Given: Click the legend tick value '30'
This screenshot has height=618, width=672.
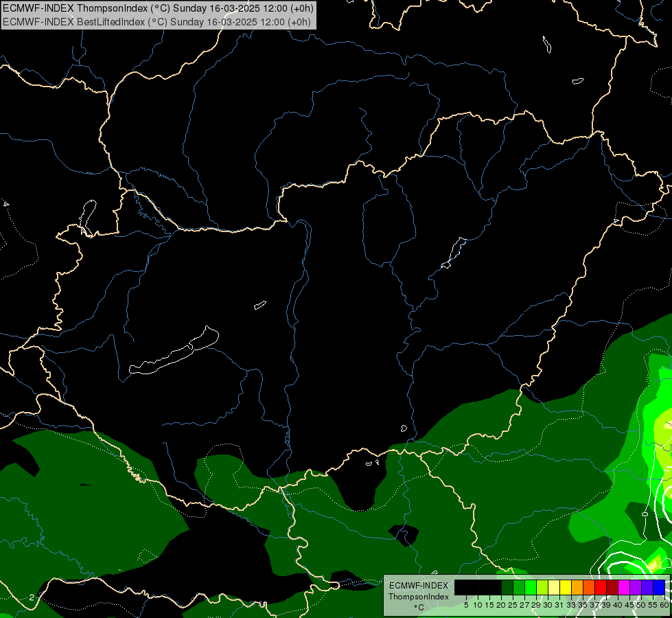Looking at the screenshot, I should pos(548,605).
